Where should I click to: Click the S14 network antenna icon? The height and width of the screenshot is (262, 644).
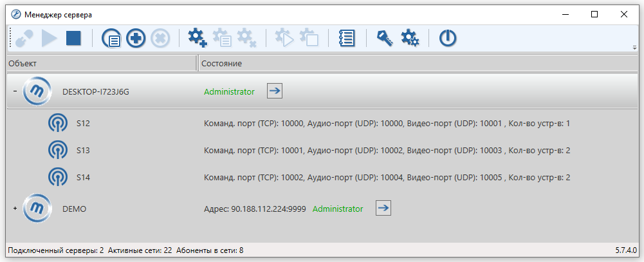(x=57, y=178)
